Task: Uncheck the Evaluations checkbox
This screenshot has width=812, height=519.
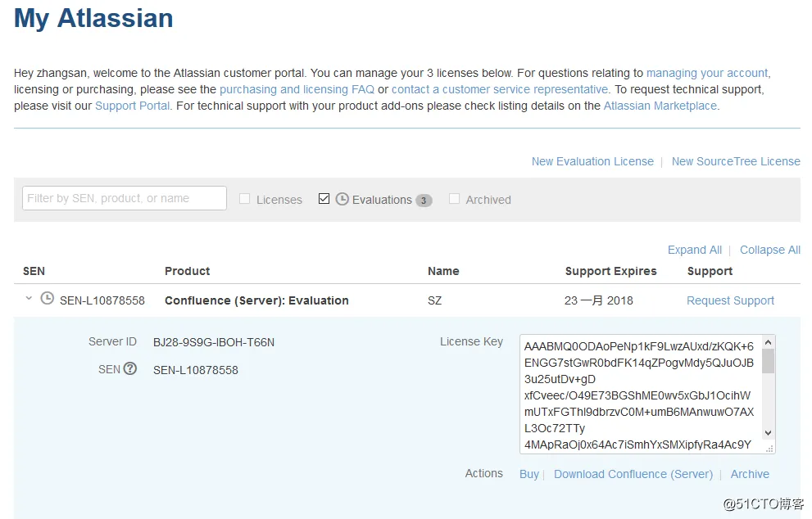Action: pos(324,199)
